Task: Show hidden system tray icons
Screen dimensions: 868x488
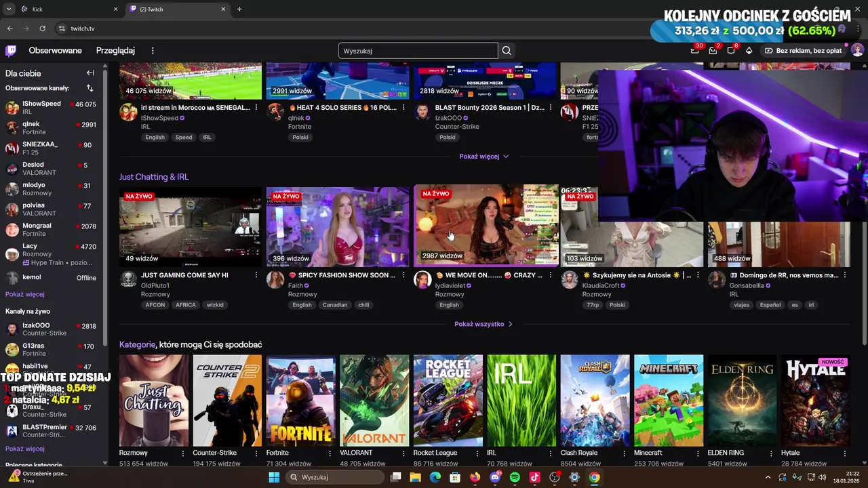Action: pos(768,477)
